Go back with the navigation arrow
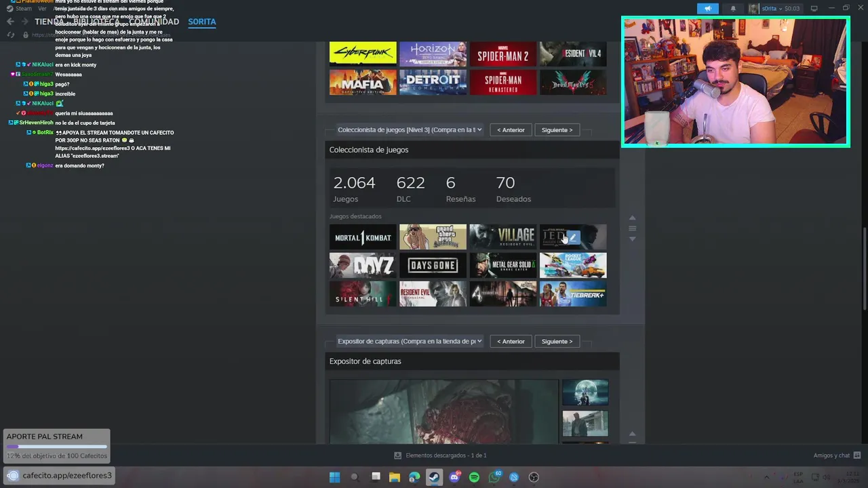This screenshot has height=488, width=868. pyautogui.click(x=10, y=22)
